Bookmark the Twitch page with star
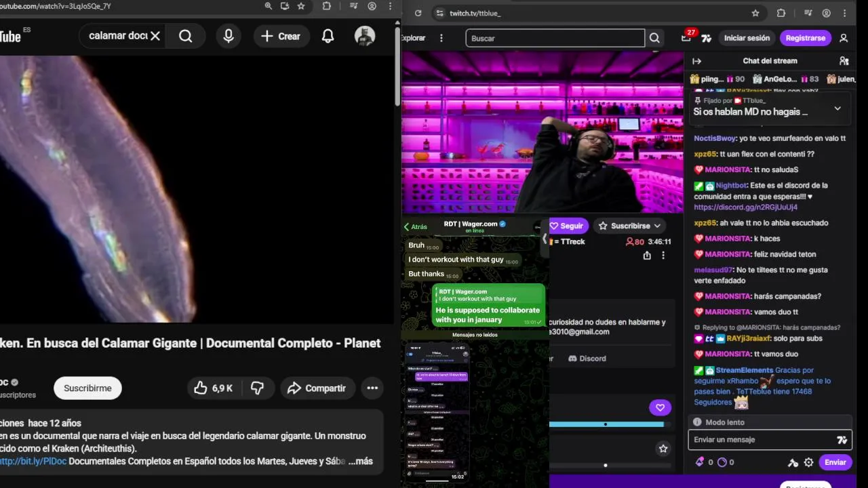868x488 pixels. [x=755, y=13]
